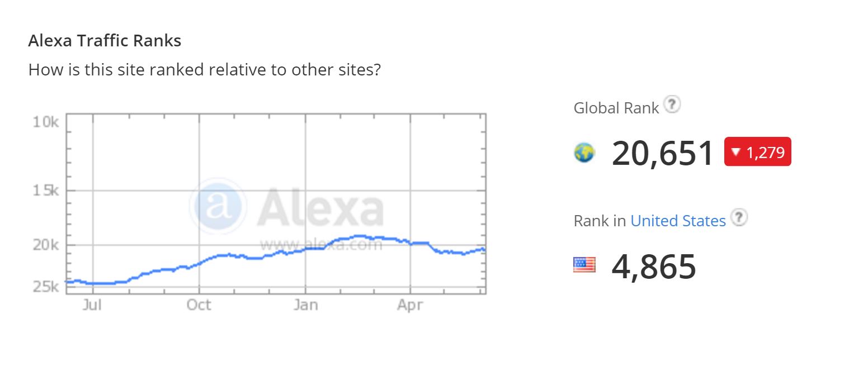The height and width of the screenshot is (376, 868).
Task: Click the white down arrow in red badge
Action: pyautogui.click(x=736, y=152)
